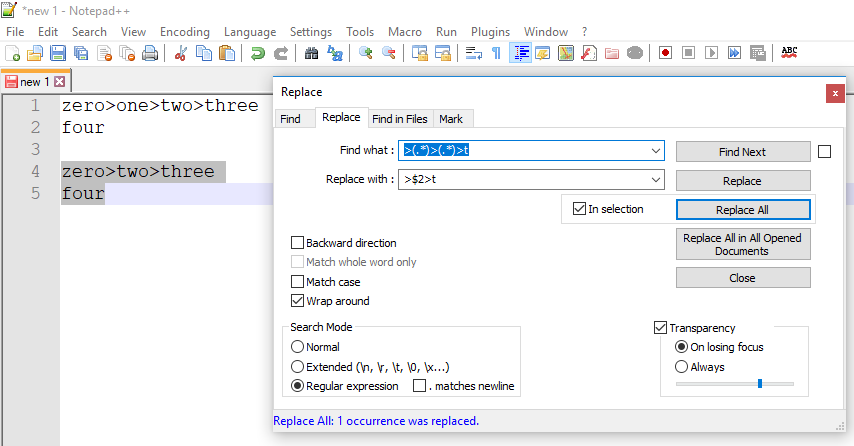Toggle Show All Characters pilcrow icon
854x446 pixels.
496,53
